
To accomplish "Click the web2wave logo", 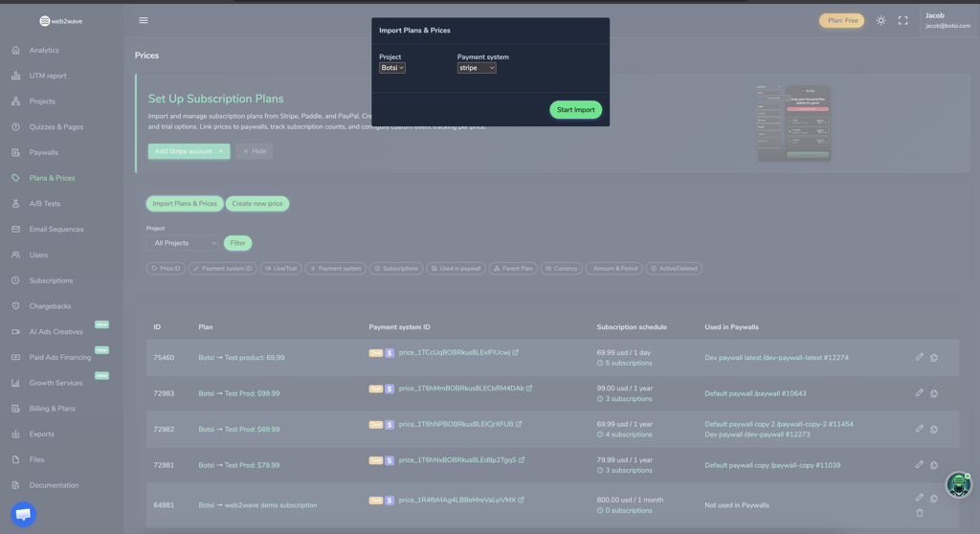I will click(60, 21).
